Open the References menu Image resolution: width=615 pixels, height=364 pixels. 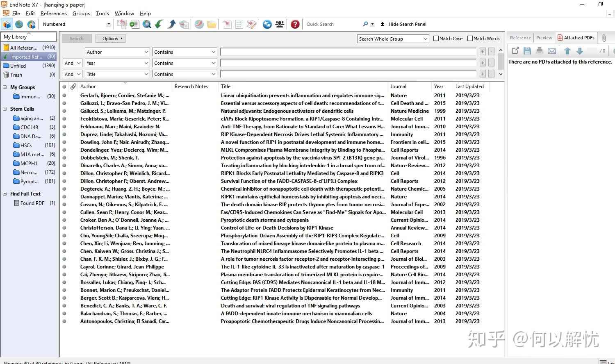click(x=53, y=13)
